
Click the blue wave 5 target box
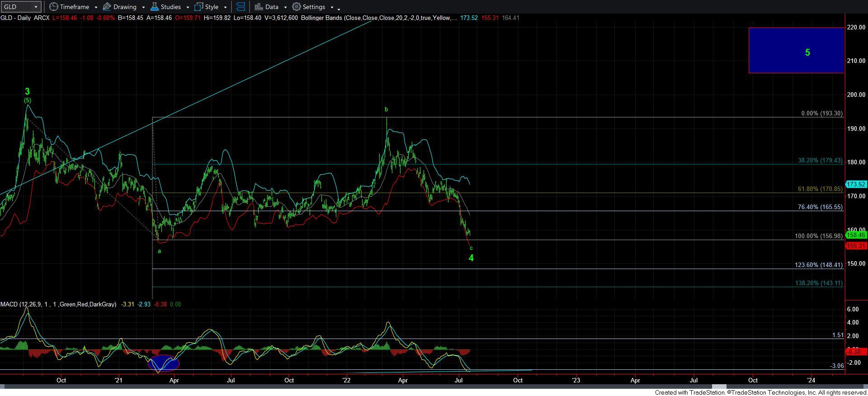click(x=796, y=50)
